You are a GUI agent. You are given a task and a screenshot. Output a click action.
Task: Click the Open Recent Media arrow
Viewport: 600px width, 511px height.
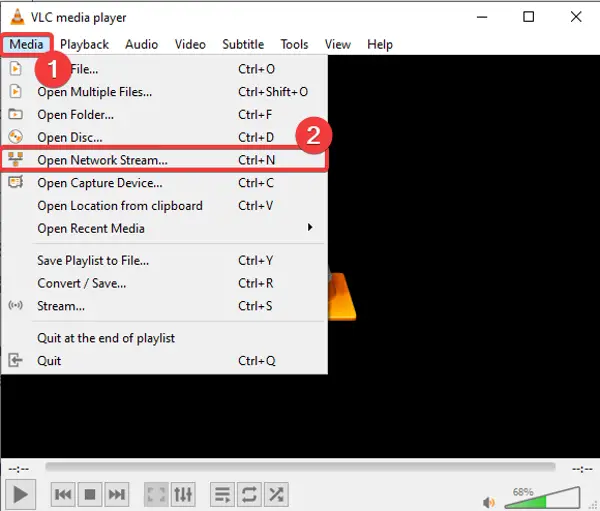tap(310, 227)
